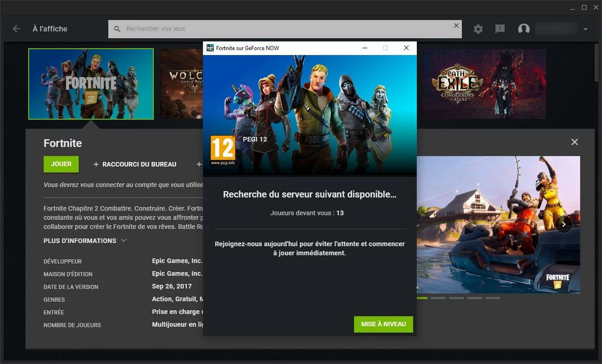Select the last carousel indicator dash
Viewport: 602px width, 364px height.
(x=493, y=298)
